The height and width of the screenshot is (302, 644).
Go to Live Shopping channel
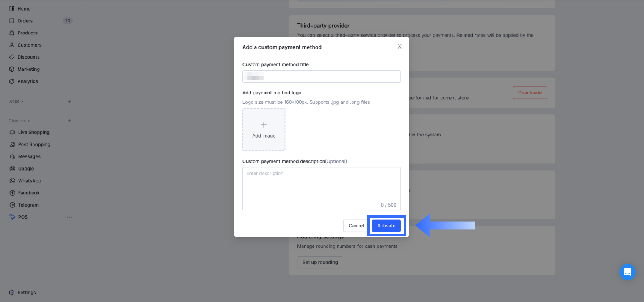(34, 132)
